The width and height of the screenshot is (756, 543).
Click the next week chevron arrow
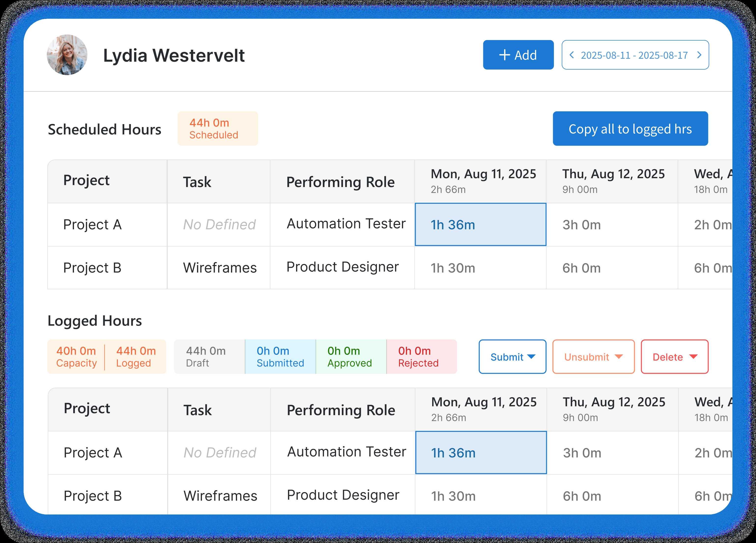pos(699,55)
